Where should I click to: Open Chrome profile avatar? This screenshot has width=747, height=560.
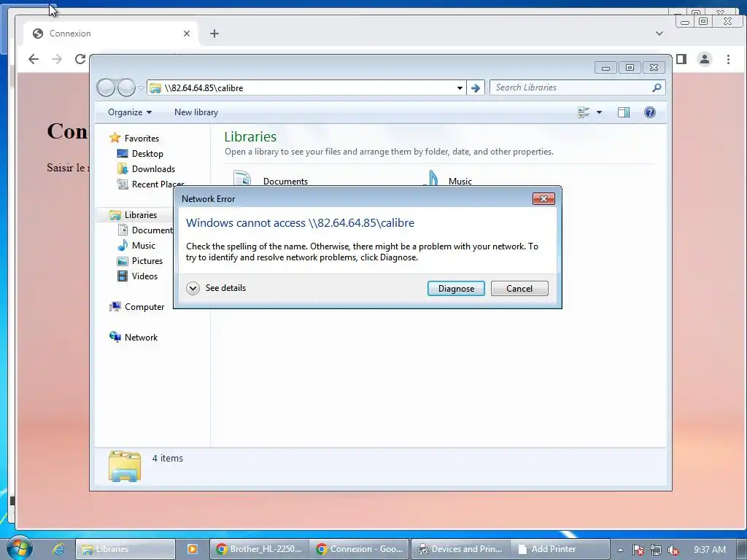coord(705,59)
